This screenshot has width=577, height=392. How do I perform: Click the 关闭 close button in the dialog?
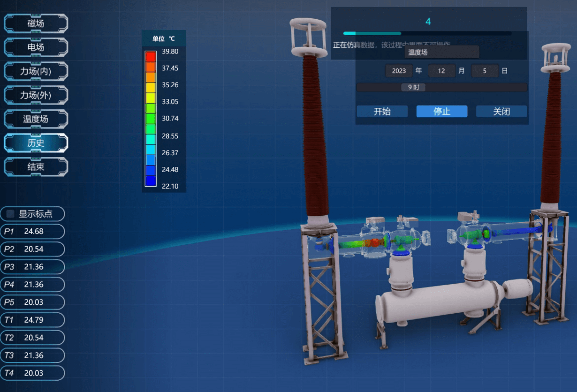(x=501, y=112)
